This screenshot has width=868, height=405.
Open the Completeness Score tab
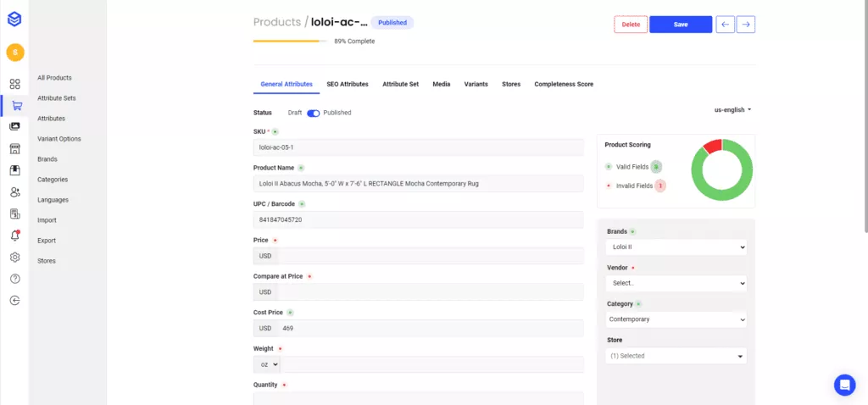[564, 85]
